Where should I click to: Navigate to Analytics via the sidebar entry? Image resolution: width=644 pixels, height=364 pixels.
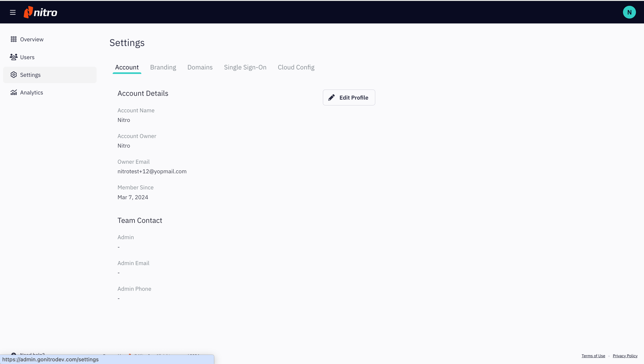pos(32,92)
